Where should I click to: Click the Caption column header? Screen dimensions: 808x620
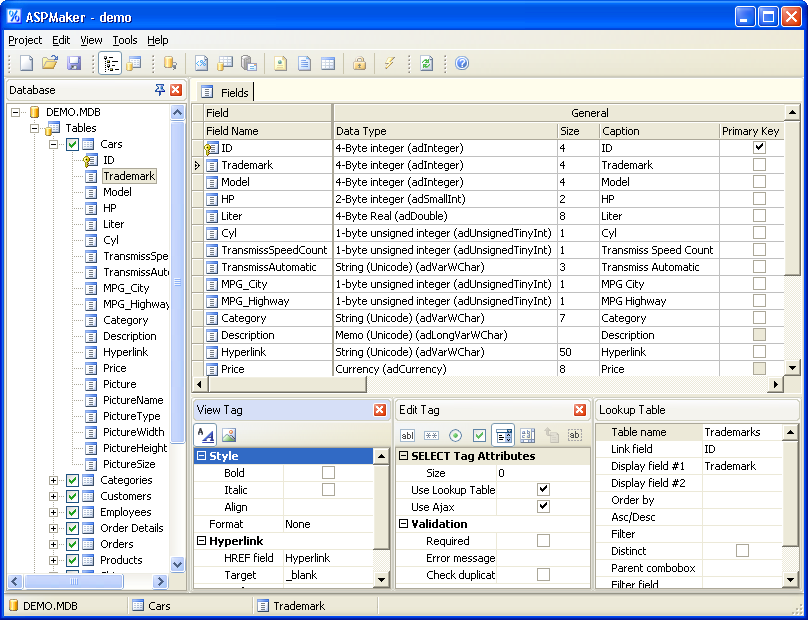(659, 131)
